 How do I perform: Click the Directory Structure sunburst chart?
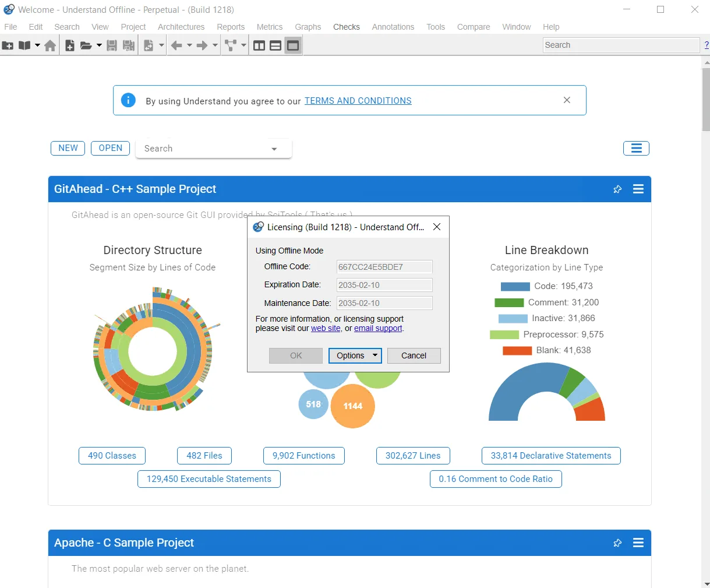click(153, 350)
